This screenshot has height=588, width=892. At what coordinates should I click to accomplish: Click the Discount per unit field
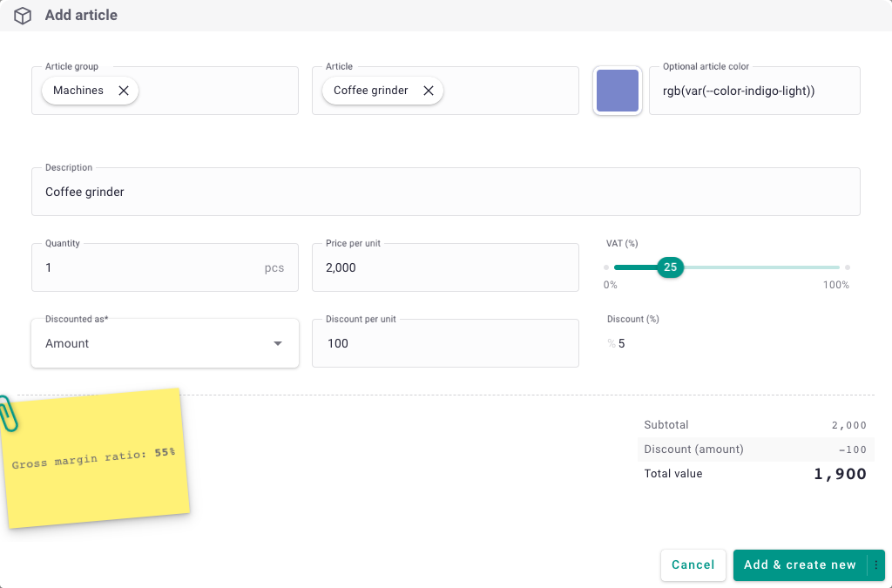[445, 343]
